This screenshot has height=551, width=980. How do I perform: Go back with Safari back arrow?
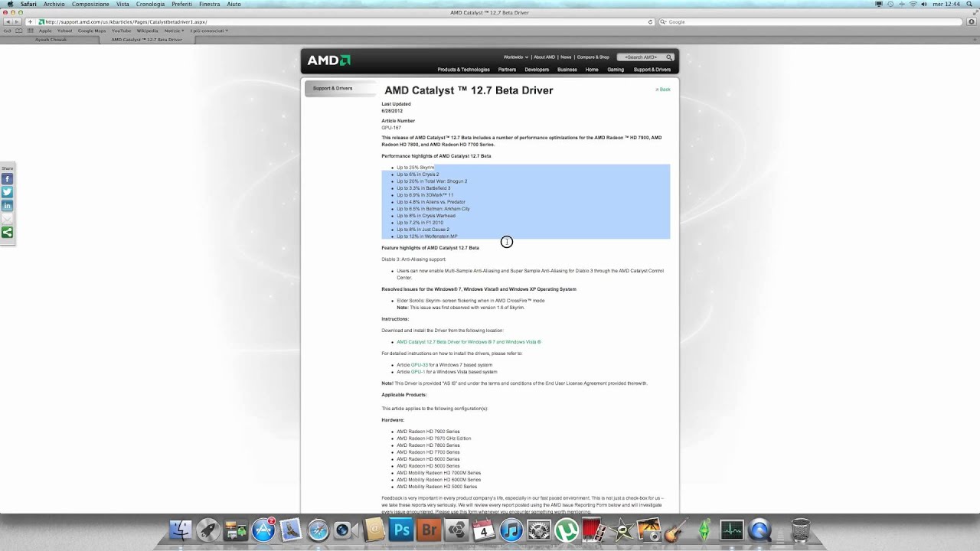tap(8, 22)
